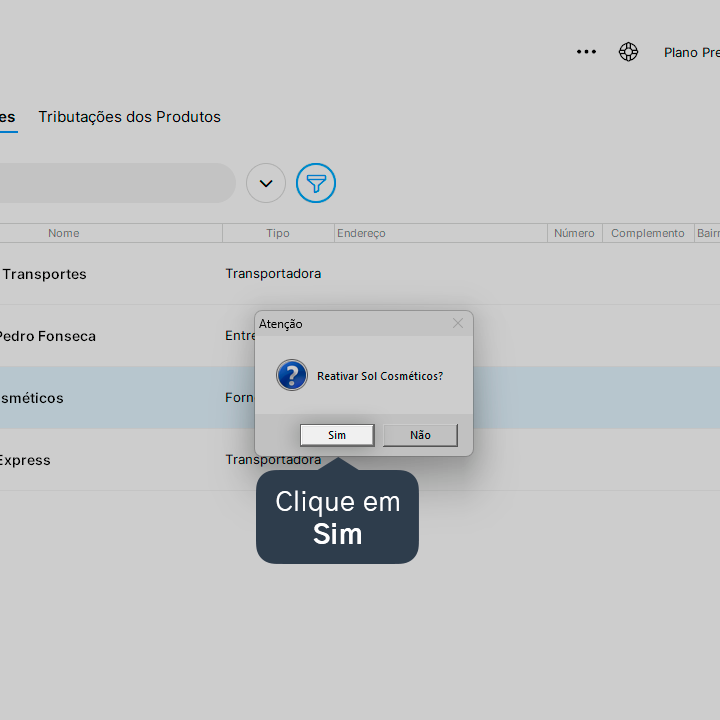Viewport: 720px width, 720px height.
Task: Sort by the Tipo column header
Action: pyautogui.click(x=278, y=233)
